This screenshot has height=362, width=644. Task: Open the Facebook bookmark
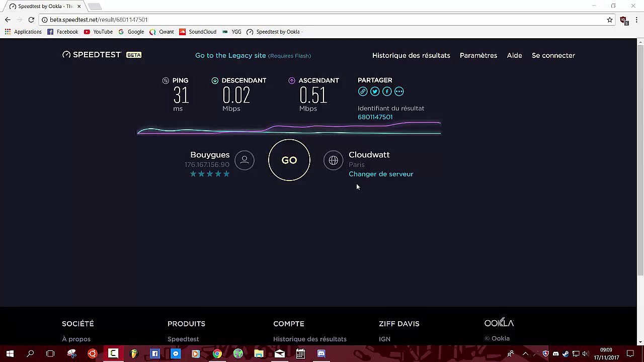click(63, 32)
